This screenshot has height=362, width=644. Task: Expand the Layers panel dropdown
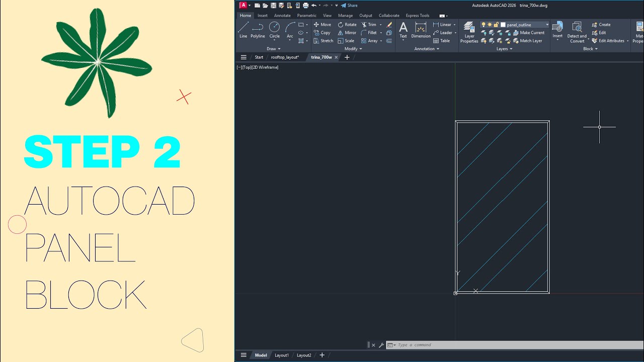click(505, 49)
